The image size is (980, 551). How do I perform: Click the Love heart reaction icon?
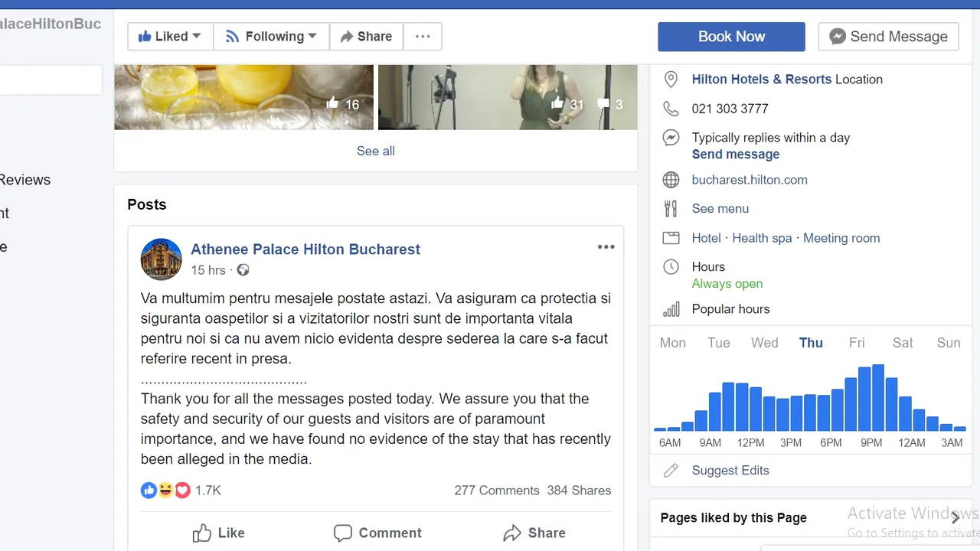tap(182, 491)
